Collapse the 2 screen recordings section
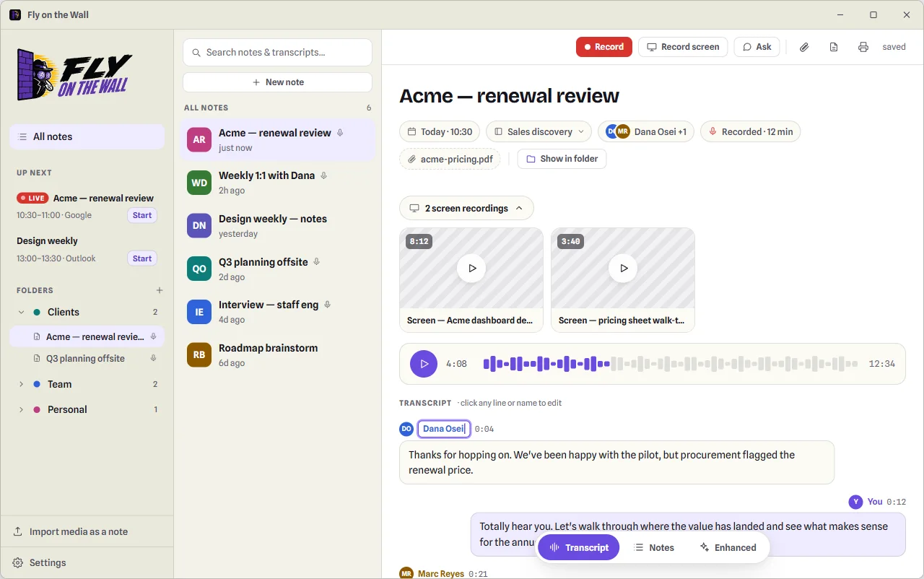924x579 pixels. [466, 208]
